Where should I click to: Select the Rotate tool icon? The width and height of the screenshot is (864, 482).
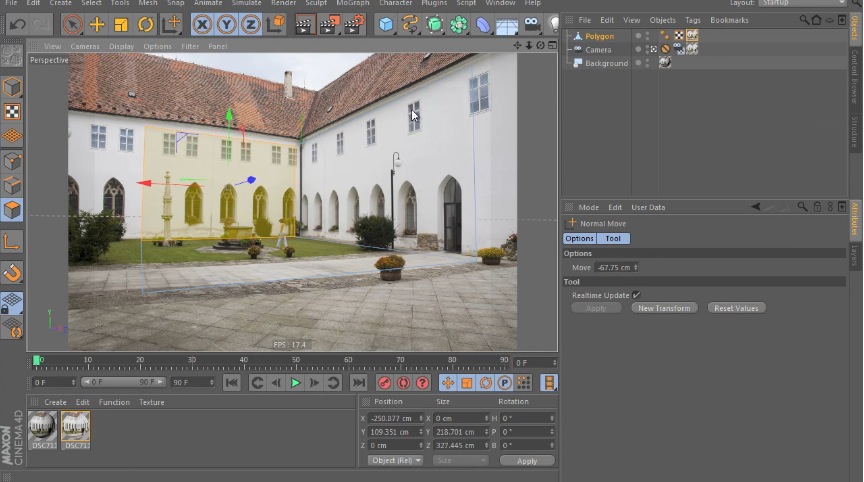146,24
